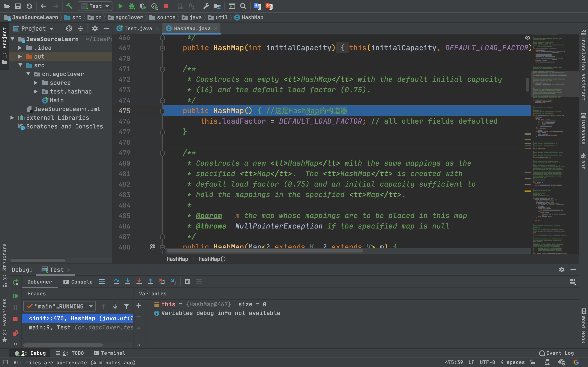
Task: Click Step Over in the debugger toolbar
Action: 116,282
